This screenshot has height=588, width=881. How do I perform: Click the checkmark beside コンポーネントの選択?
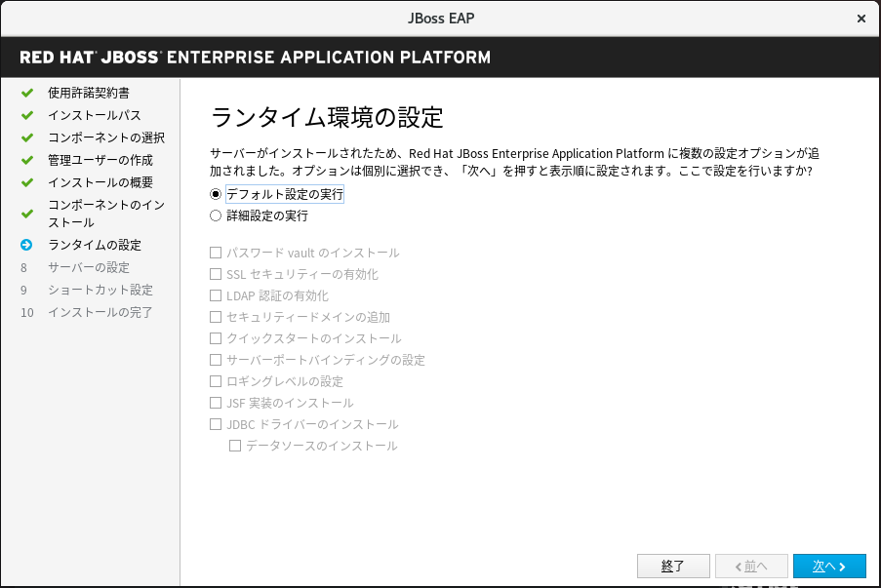[x=27, y=137]
